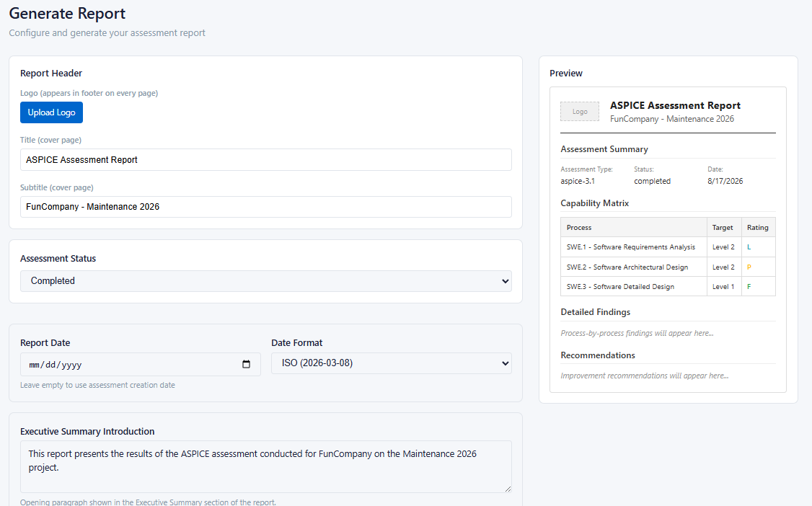
Task: Click the 'ASPICE Assessment Report' preview title
Action: [x=675, y=105]
